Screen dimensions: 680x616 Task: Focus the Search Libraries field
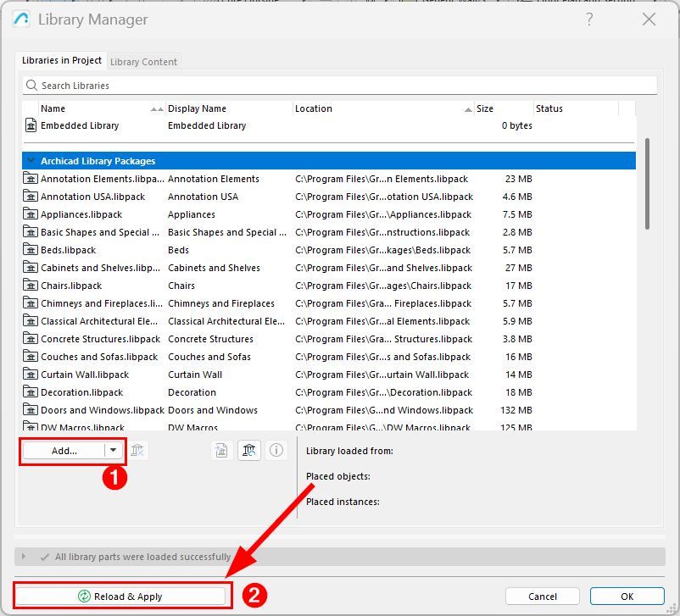(x=339, y=85)
